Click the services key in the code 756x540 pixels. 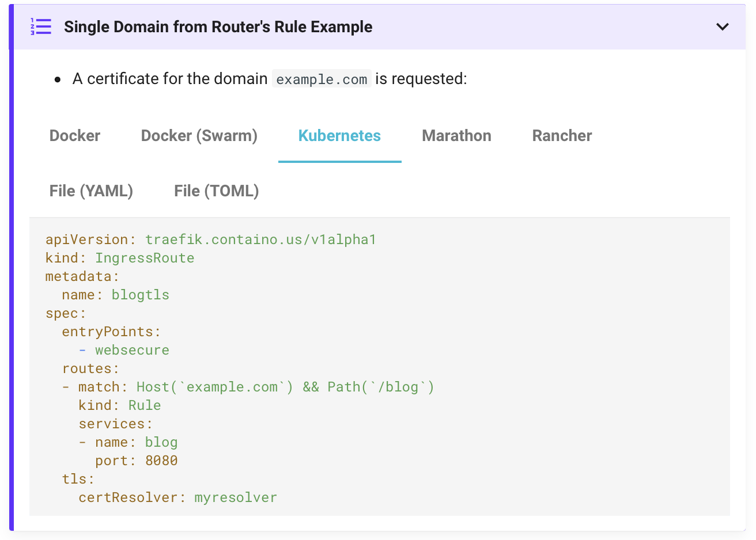(115, 424)
